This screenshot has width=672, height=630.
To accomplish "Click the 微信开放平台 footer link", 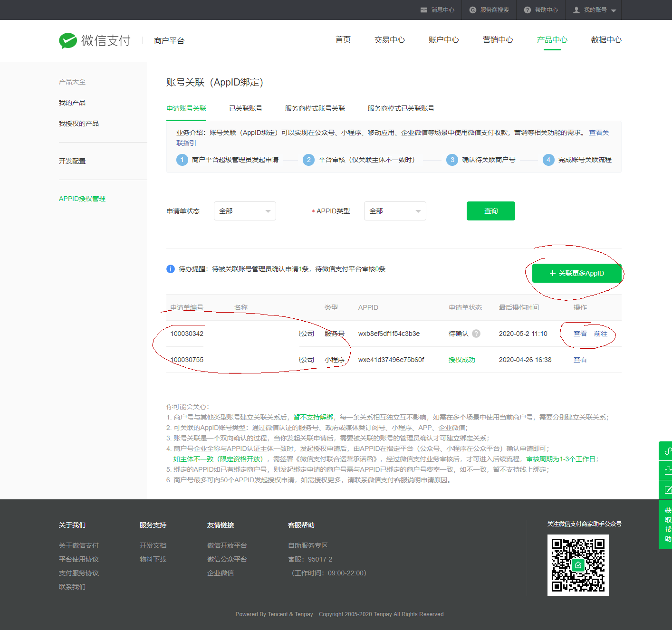I will point(227,545).
